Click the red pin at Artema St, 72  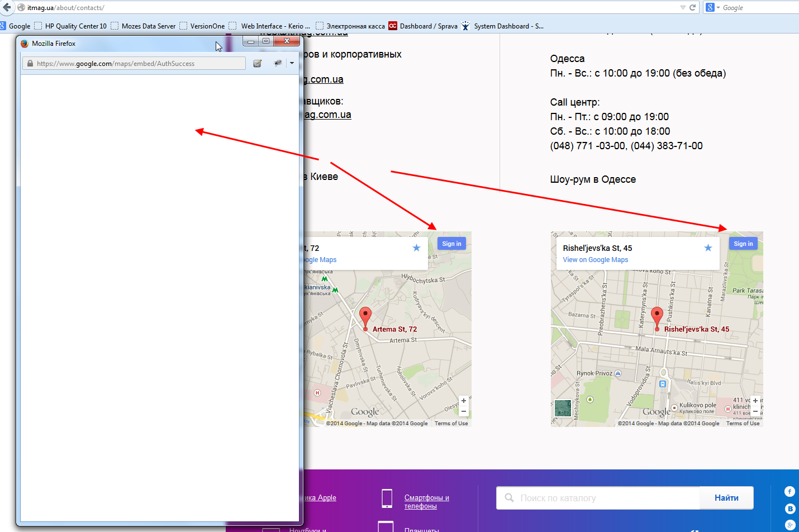[365, 318]
